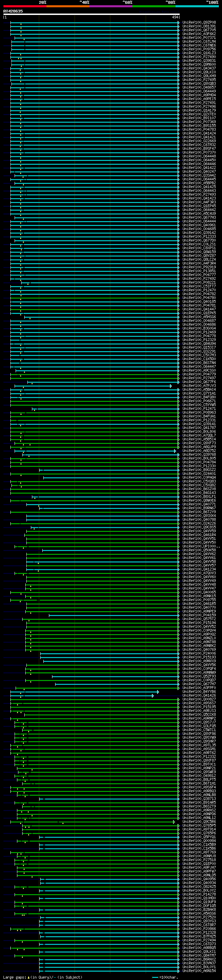Select label UniRef100_B9S155
This screenshot has width=222, height=980.
coord(199,125)
